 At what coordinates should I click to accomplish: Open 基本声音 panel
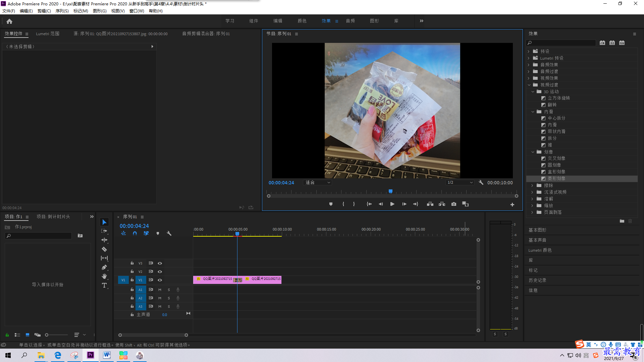tap(537, 240)
